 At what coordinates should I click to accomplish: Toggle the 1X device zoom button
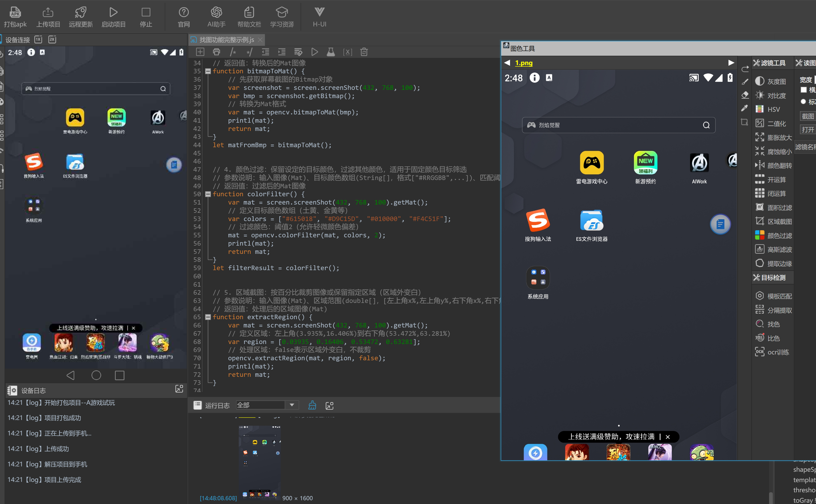(38, 39)
